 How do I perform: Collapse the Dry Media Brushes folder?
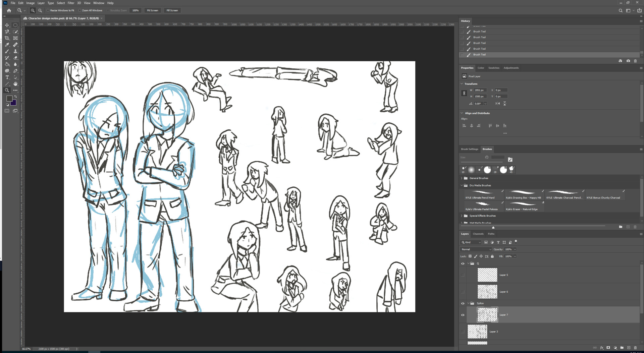[462, 185]
